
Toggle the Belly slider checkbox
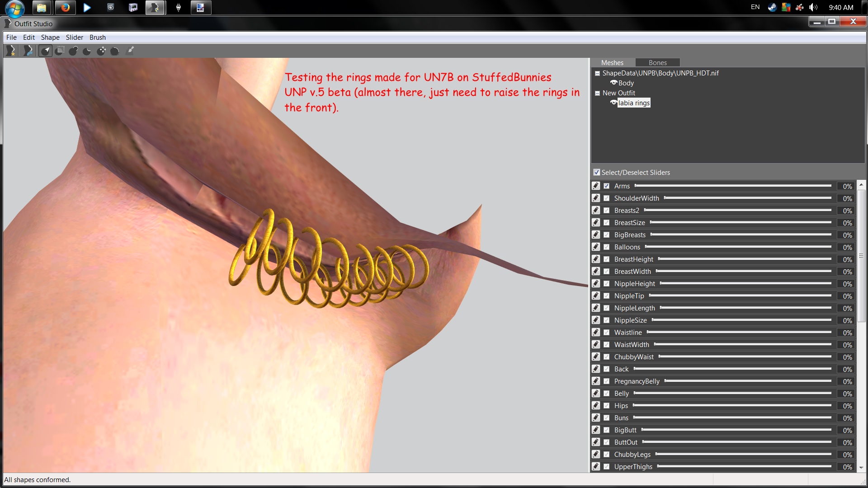point(607,393)
